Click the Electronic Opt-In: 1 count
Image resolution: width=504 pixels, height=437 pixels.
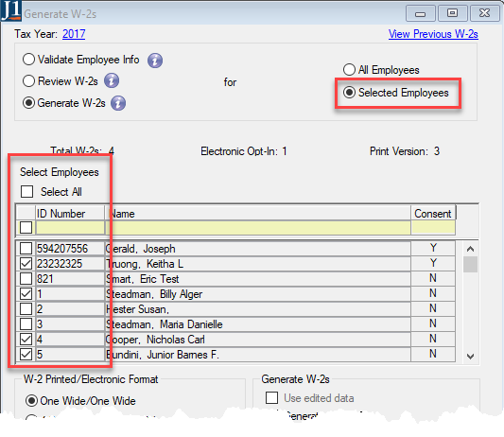click(244, 151)
